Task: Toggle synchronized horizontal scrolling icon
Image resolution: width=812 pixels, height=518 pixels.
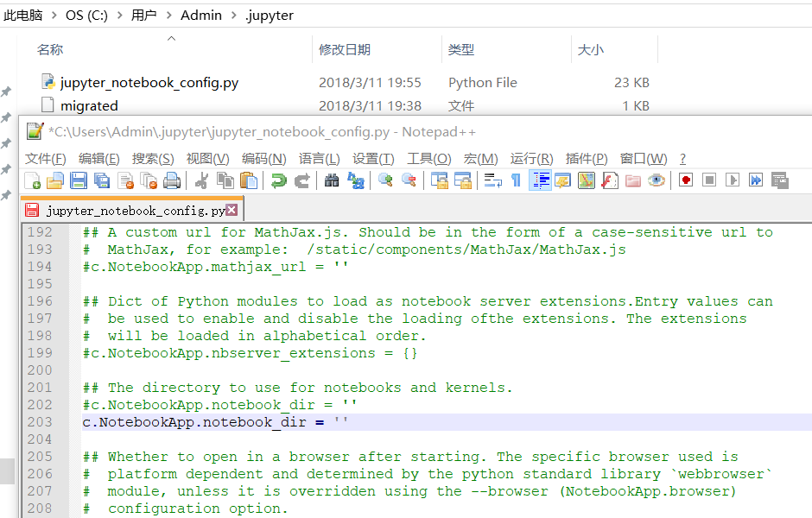Action: (x=462, y=180)
